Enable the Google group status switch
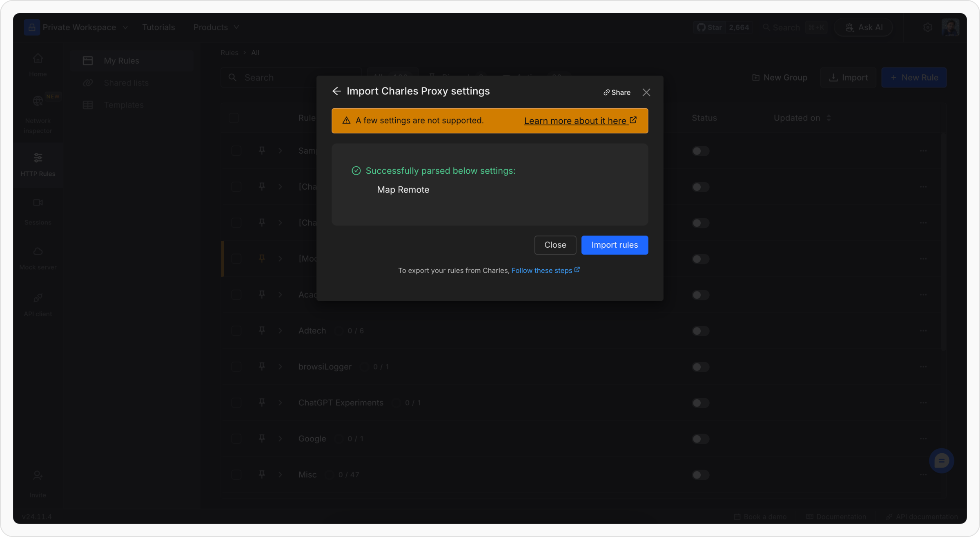The width and height of the screenshot is (980, 537). point(700,439)
